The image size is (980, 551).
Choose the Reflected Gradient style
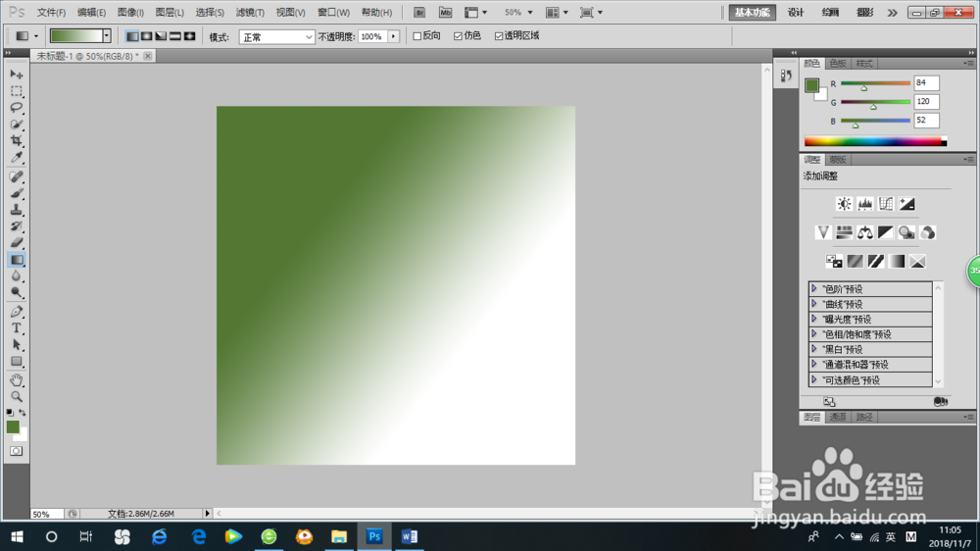(x=175, y=36)
